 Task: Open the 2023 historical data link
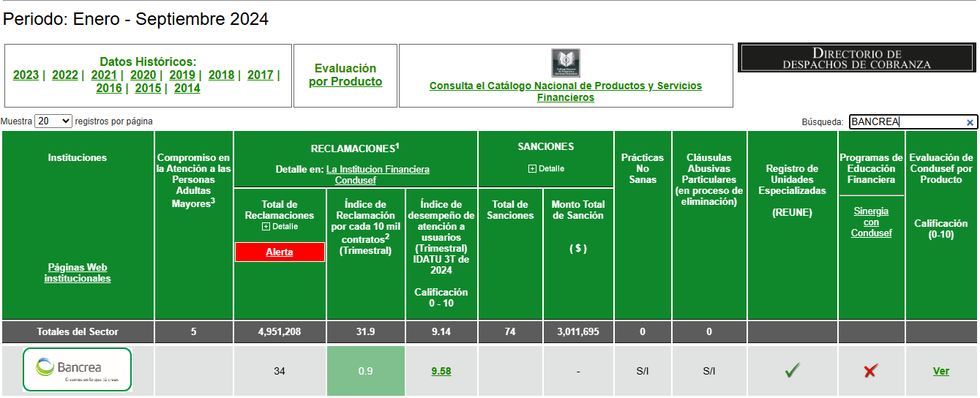pos(26,75)
